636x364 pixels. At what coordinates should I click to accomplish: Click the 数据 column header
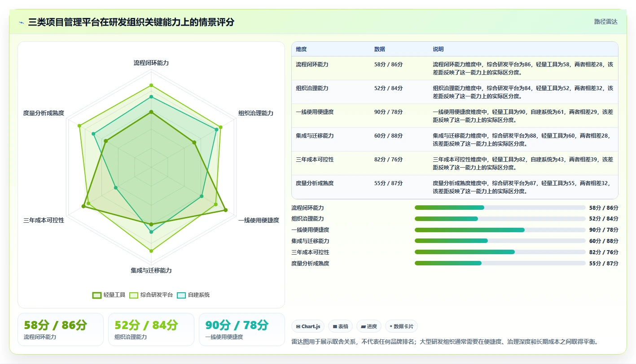(379, 49)
